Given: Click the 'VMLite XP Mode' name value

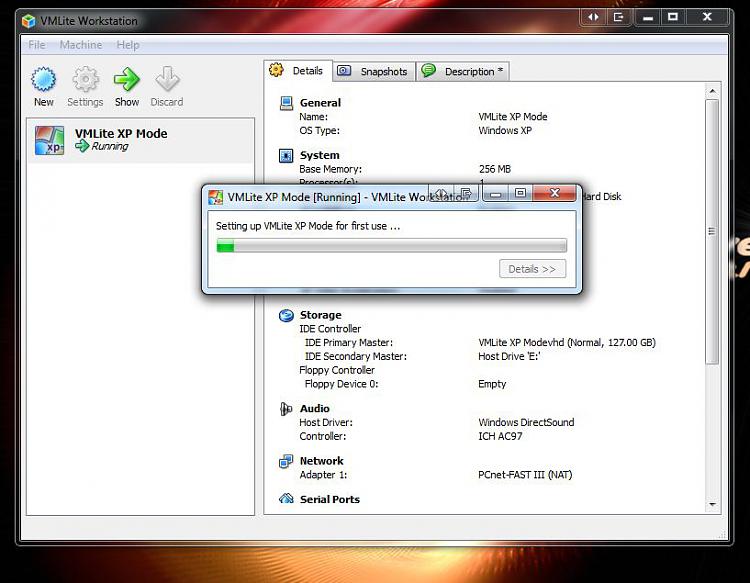Looking at the screenshot, I should (513, 117).
